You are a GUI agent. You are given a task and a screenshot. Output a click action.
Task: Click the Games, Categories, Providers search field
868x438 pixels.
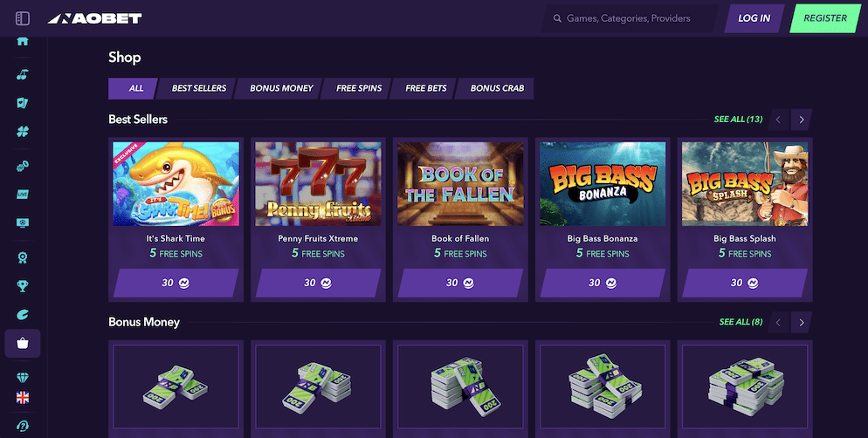[x=630, y=18]
